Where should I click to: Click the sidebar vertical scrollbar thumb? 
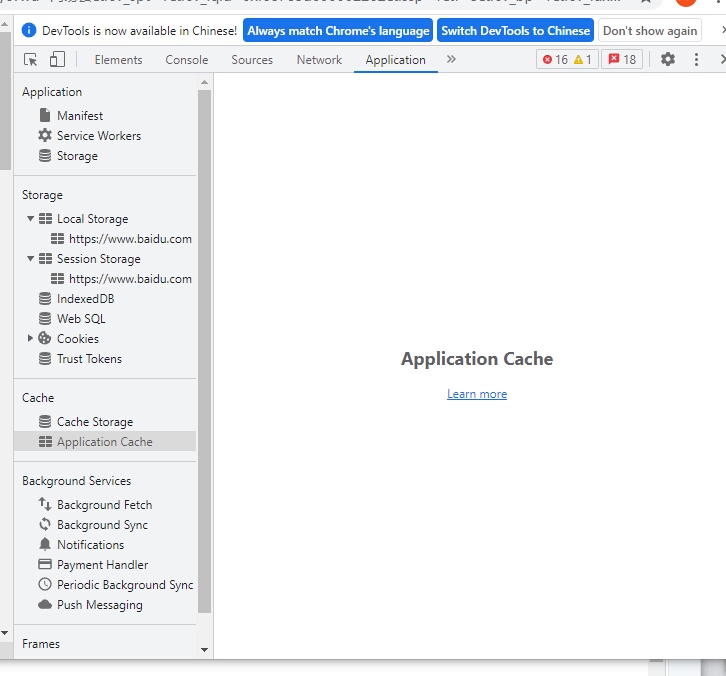click(x=204, y=351)
